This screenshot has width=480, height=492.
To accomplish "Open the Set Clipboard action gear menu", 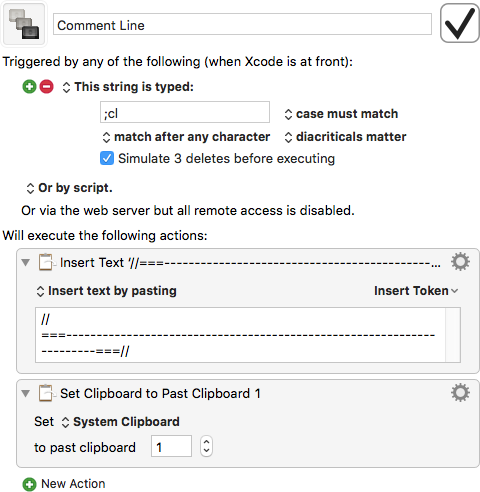I will pos(460,392).
